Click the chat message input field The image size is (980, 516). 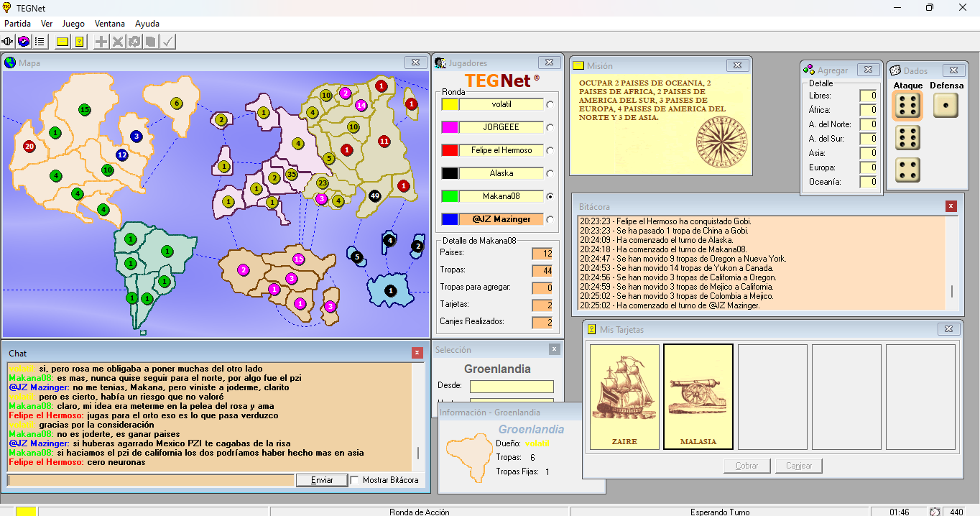[x=151, y=480]
